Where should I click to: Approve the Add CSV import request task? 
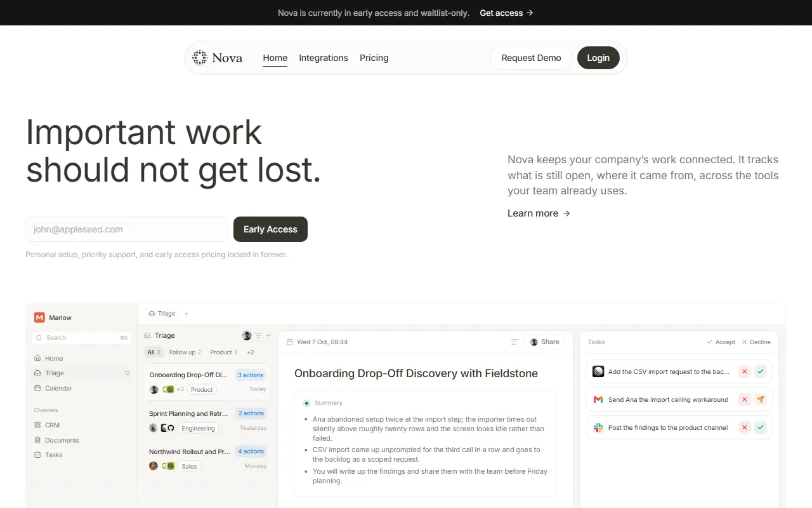click(761, 371)
